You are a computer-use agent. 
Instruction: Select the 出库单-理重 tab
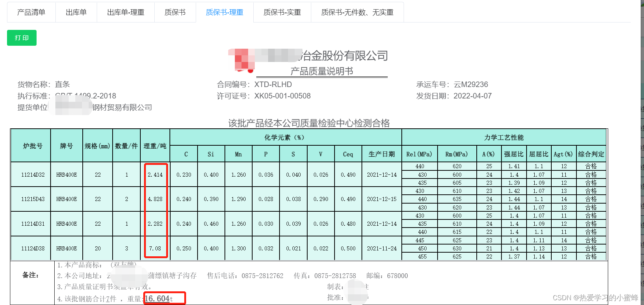click(x=126, y=12)
